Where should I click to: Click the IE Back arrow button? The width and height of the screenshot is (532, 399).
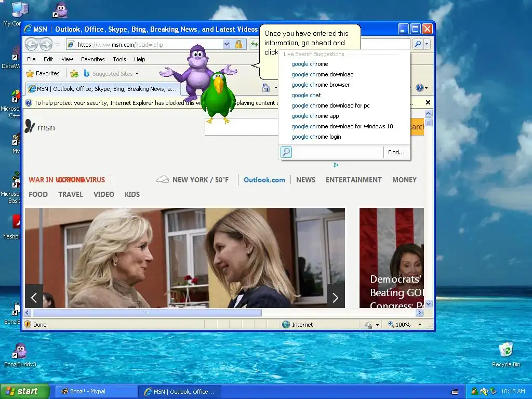(32, 45)
